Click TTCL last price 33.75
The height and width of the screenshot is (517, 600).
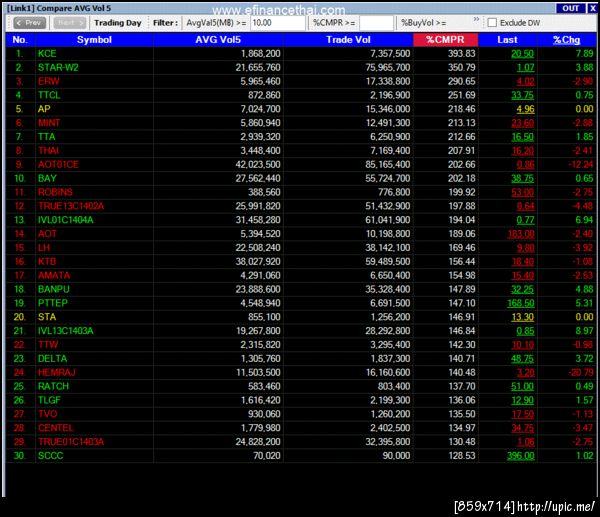coord(522,95)
